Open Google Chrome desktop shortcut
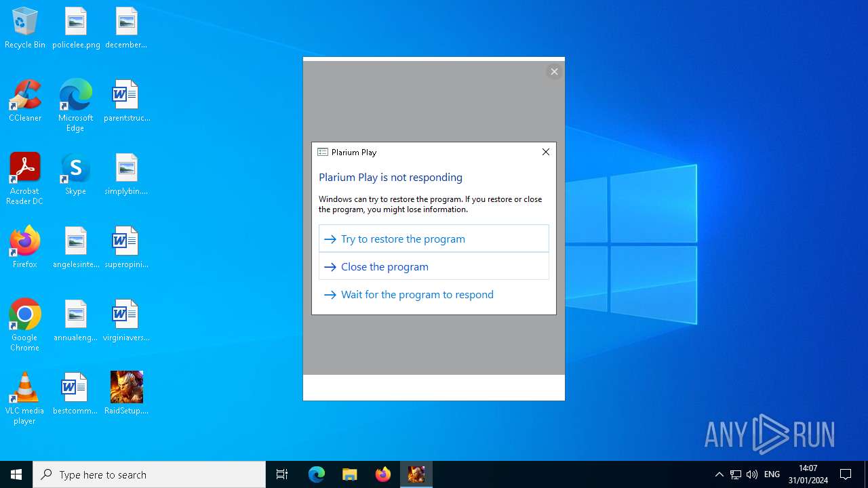Viewport: 868px width, 488px height. coord(25,325)
